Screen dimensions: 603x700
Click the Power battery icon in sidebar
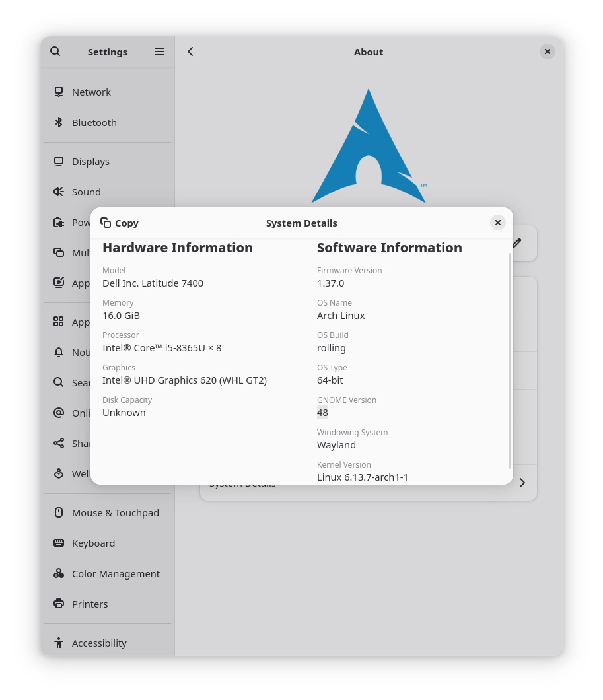[x=59, y=223]
